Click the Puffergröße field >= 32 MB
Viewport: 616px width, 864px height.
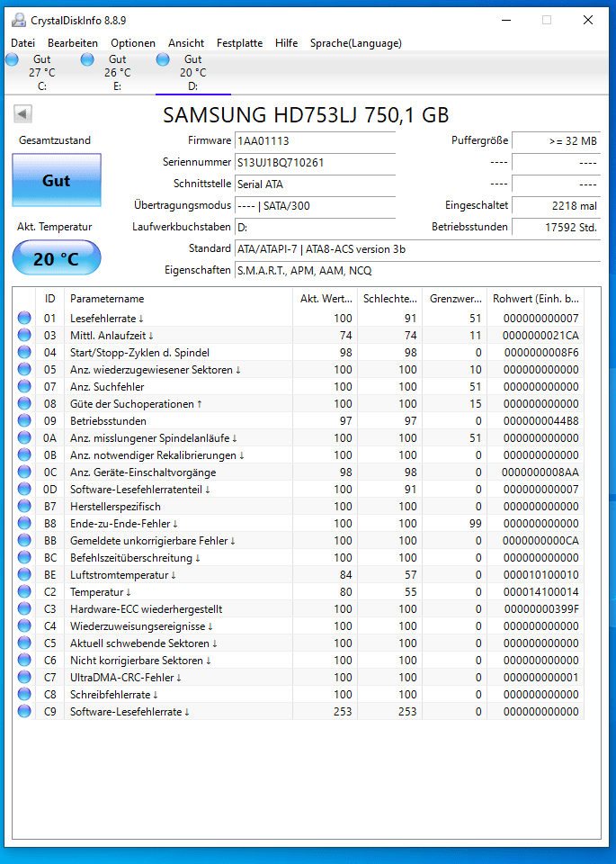556,140
